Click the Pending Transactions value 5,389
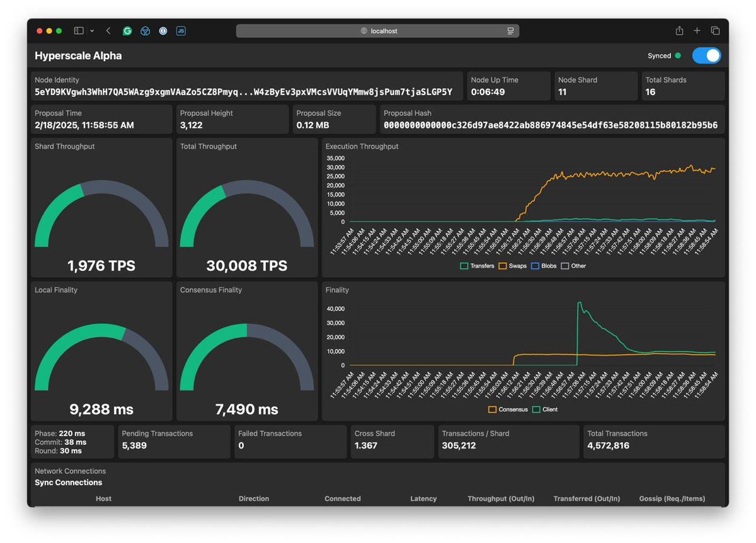 [x=134, y=445]
